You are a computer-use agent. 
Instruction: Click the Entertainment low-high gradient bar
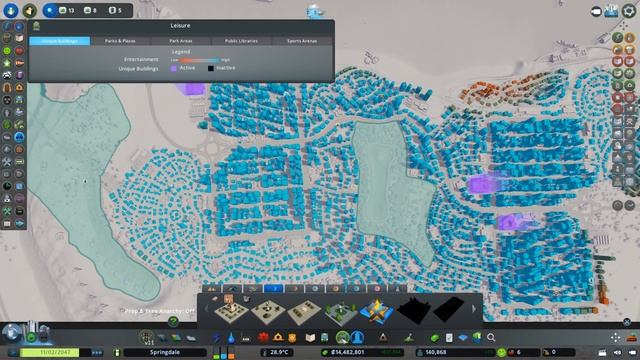click(x=200, y=60)
